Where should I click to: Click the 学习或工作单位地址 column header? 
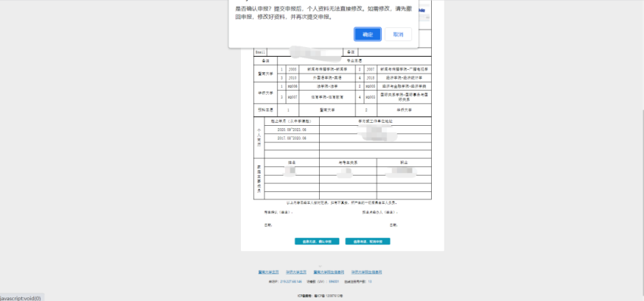[375, 121]
